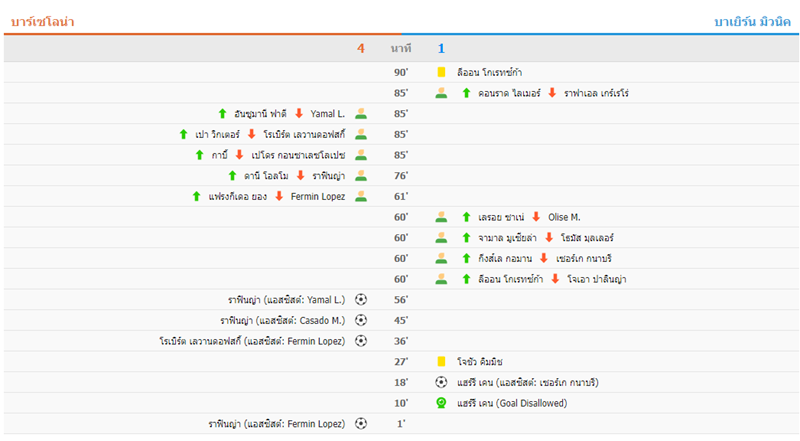Click the ราฟินญ่า goal entry at 1'
The image size is (800, 441).
coord(277,424)
